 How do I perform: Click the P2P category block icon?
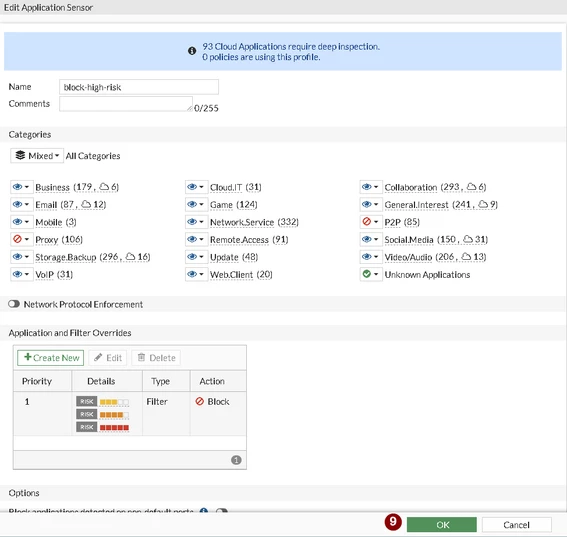point(367,221)
